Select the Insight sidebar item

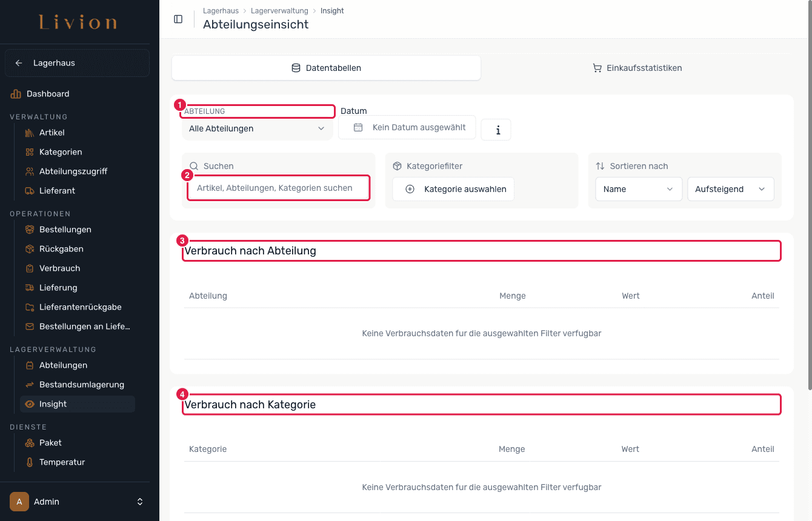[78, 404]
